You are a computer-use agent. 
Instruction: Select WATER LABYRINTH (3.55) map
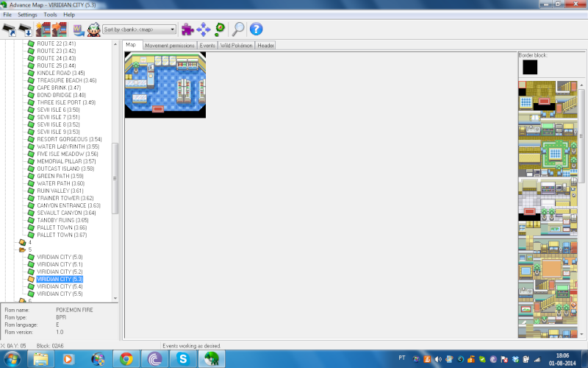[x=68, y=146]
